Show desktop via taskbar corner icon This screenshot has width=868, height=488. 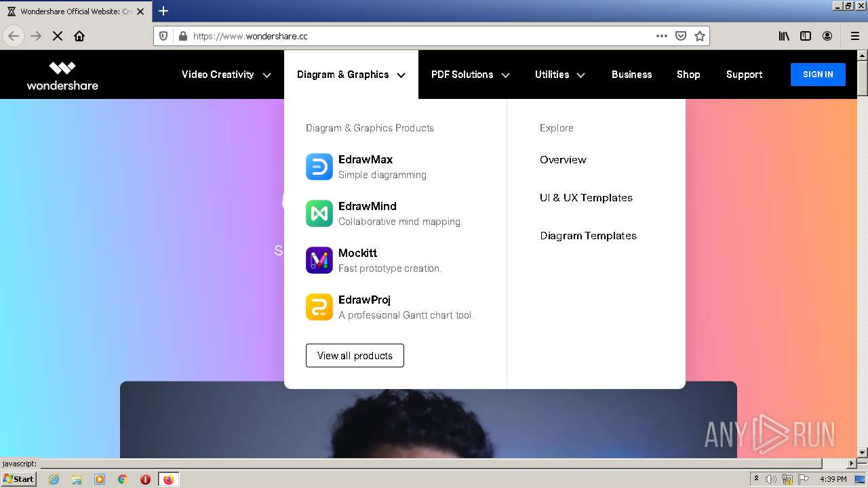[x=860, y=479]
